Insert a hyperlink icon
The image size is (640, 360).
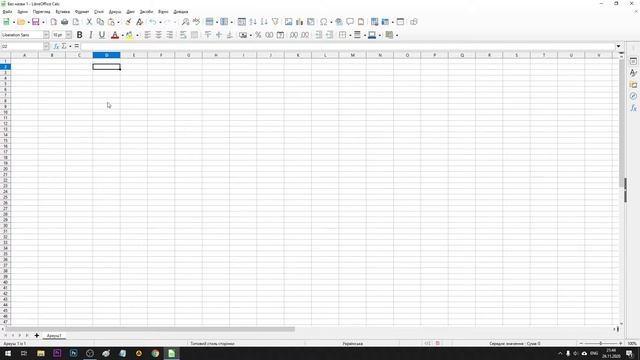[x=339, y=22]
